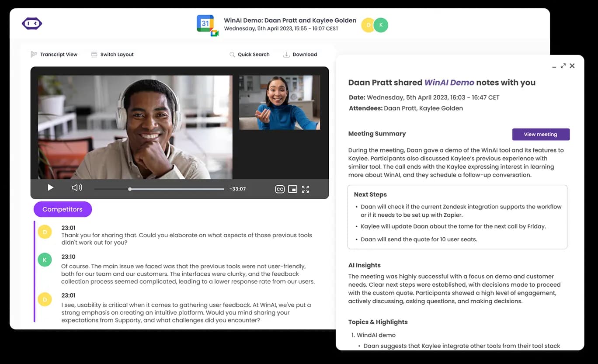This screenshot has width=598, height=364.
Task: Click the K avatar in transcript
Action: [x=45, y=260]
